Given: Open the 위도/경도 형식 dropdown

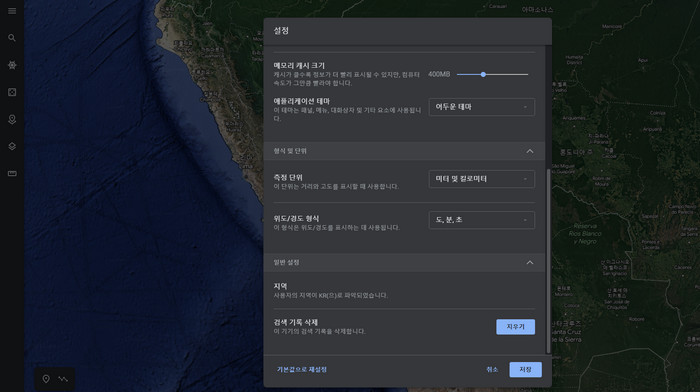Looking at the screenshot, I should (482, 220).
